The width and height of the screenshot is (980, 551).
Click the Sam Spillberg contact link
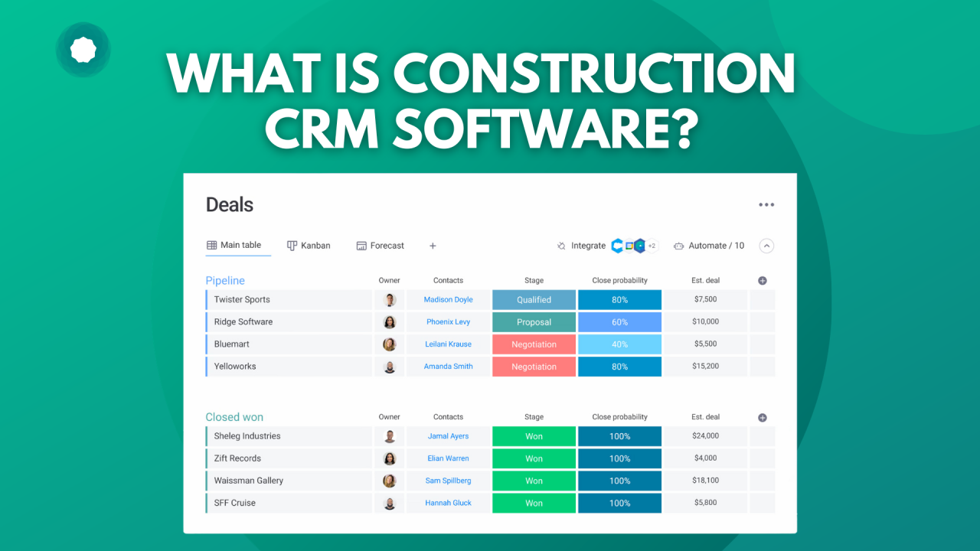coord(449,480)
